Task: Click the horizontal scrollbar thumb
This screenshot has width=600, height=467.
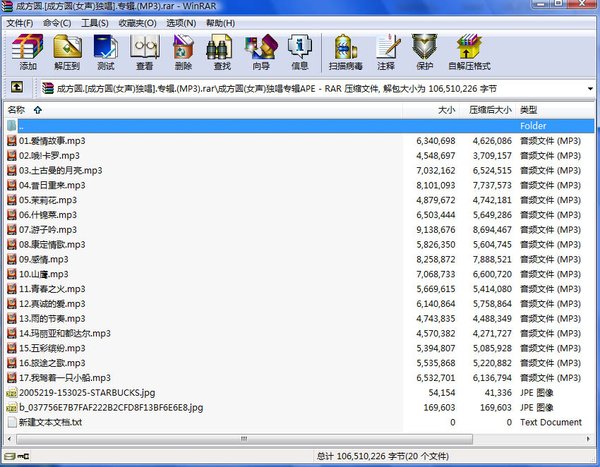Action: pos(244,439)
